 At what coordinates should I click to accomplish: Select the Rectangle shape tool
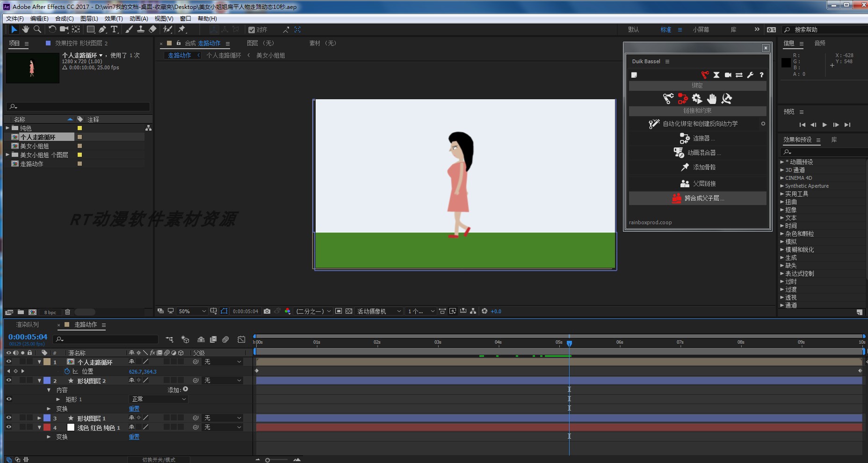91,29
